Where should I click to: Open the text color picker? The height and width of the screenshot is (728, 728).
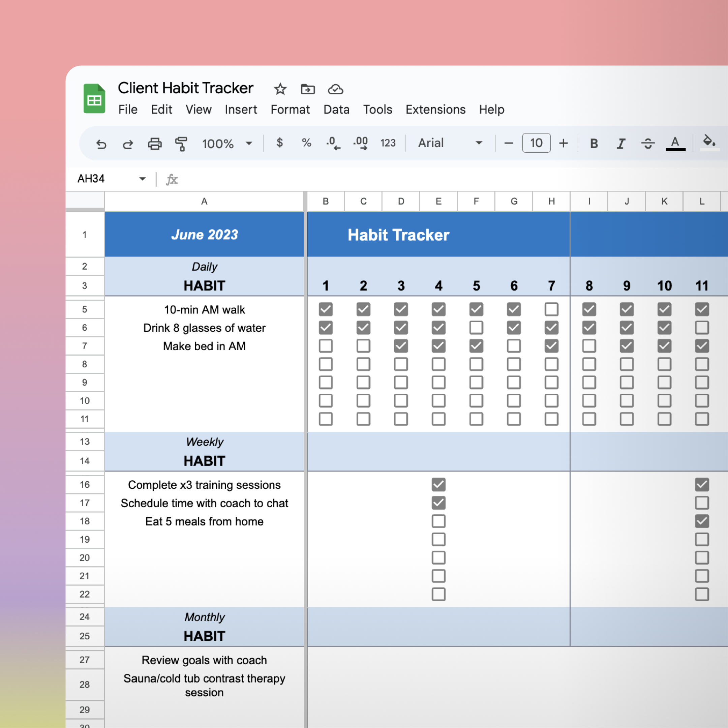tap(675, 143)
